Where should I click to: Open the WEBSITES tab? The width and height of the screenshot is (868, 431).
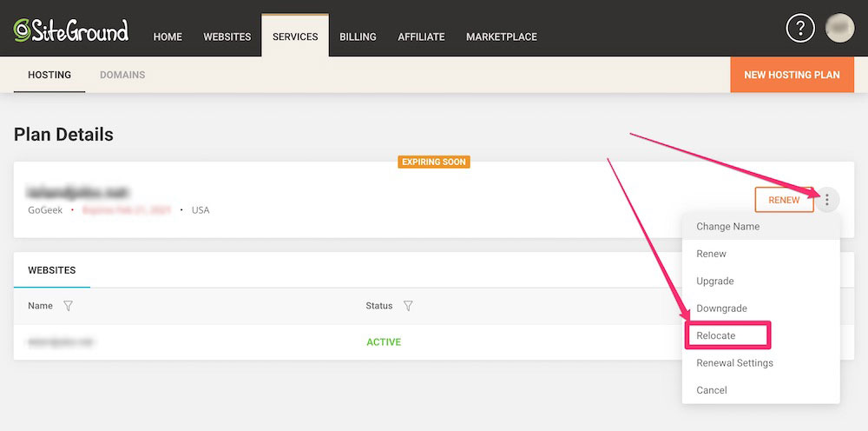click(x=227, y=36)
